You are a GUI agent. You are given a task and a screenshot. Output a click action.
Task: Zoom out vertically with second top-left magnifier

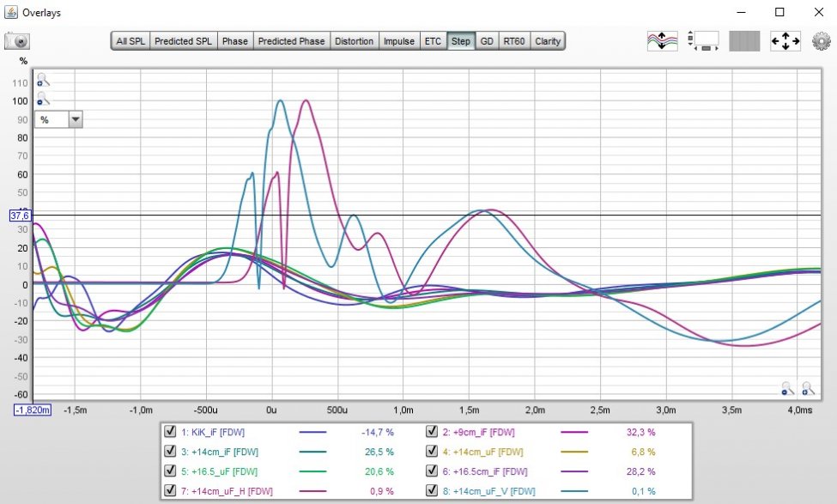[x=43, y=99]
